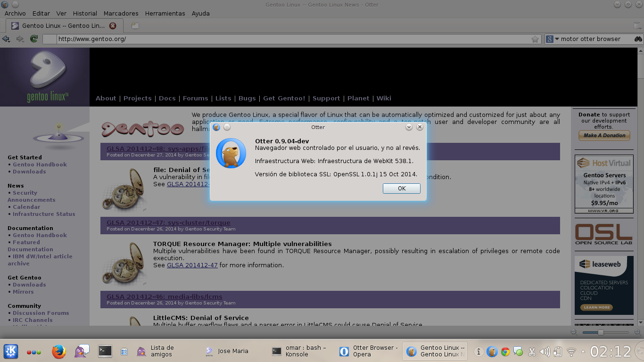
Task: Open the Docs link in Gentoo navigation
Action: click(167, 98)
